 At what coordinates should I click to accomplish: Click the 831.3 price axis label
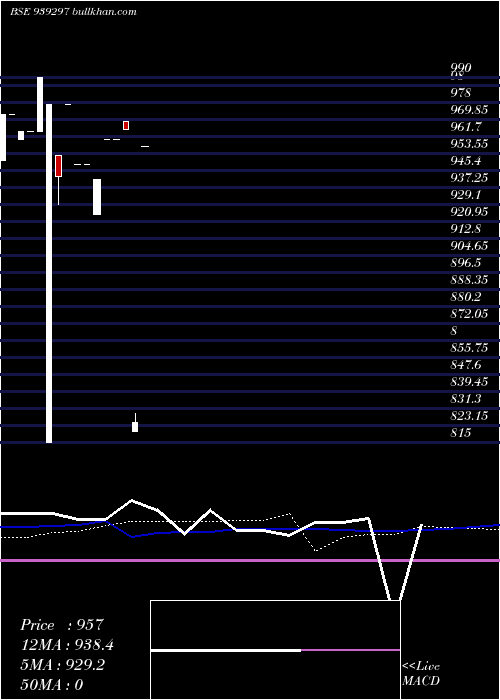[466, 398]
